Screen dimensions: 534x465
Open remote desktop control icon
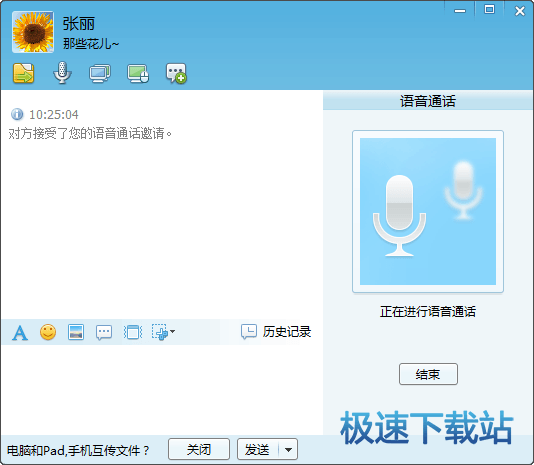click(x=138, y=73)
